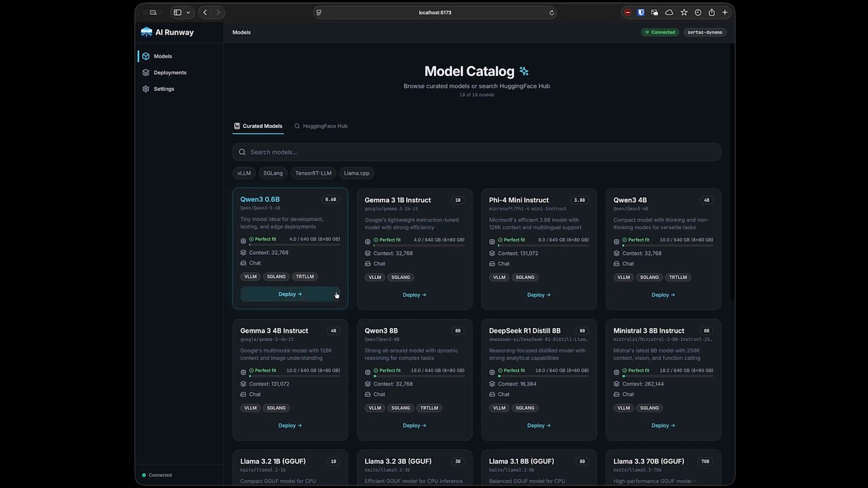
Task: Deploy the Gemma 3 1B Instruct model
Action: 414,295
